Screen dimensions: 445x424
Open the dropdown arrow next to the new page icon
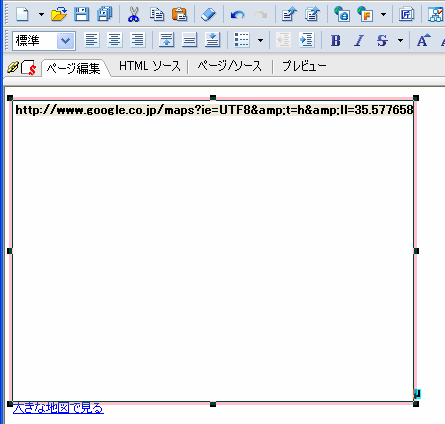(x=41, y=14)
